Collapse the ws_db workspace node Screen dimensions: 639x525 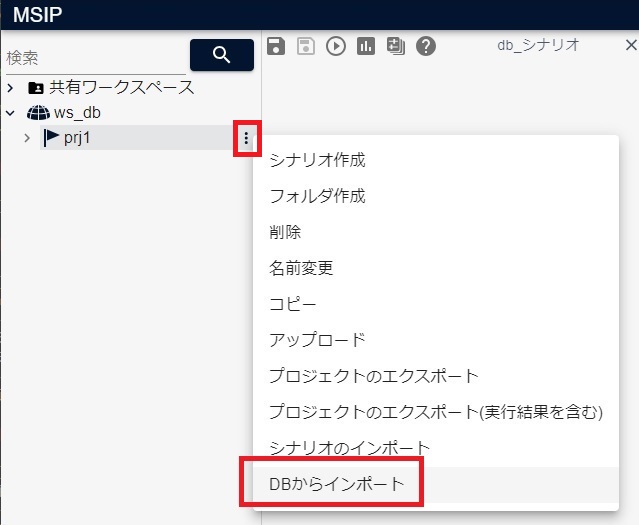coord(11,113)
